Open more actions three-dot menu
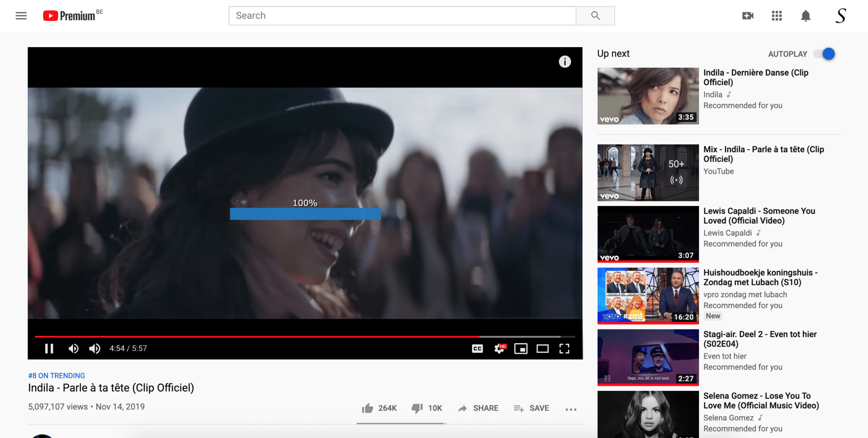Screen dimensions: 868x438 (570, 409)
